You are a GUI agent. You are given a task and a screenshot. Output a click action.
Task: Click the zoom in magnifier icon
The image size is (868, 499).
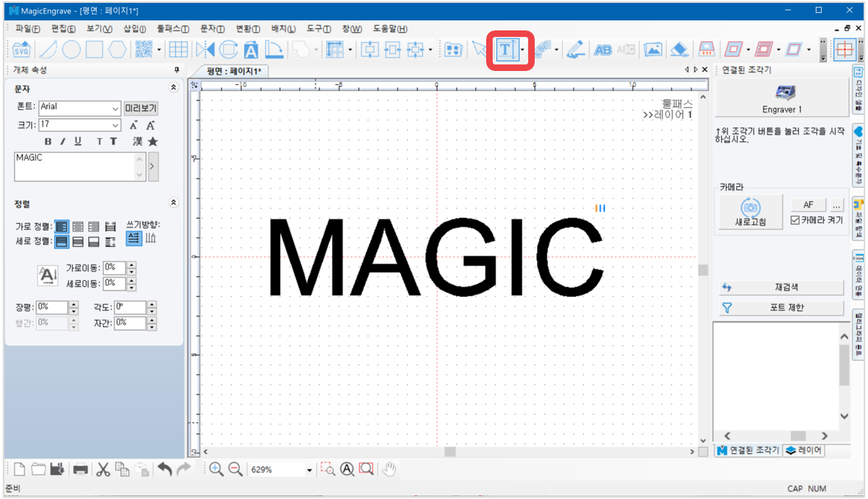[217, 470]
